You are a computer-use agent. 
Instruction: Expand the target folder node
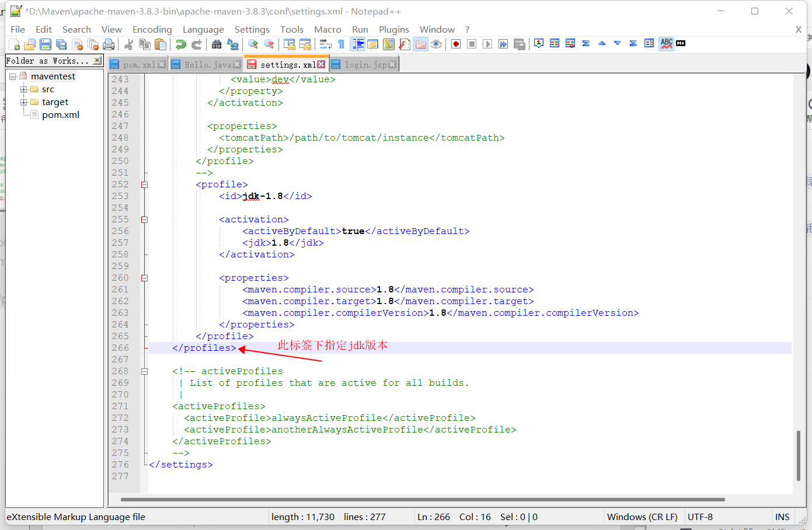click(x=24, y=102)
